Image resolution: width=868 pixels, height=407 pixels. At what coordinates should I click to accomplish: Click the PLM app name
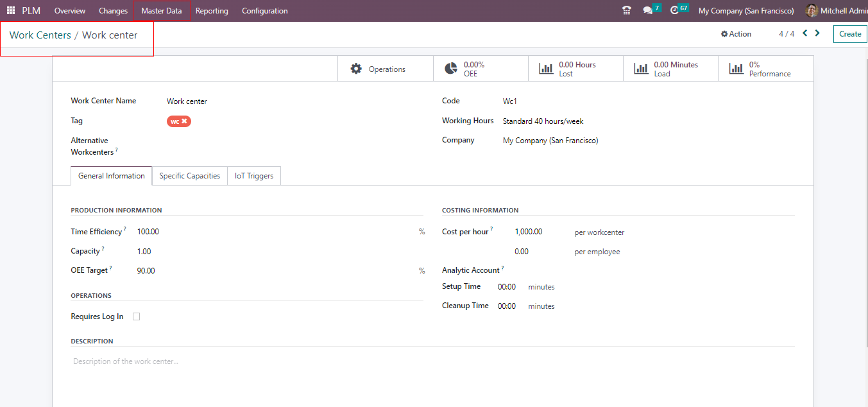[x=31, y=11]
